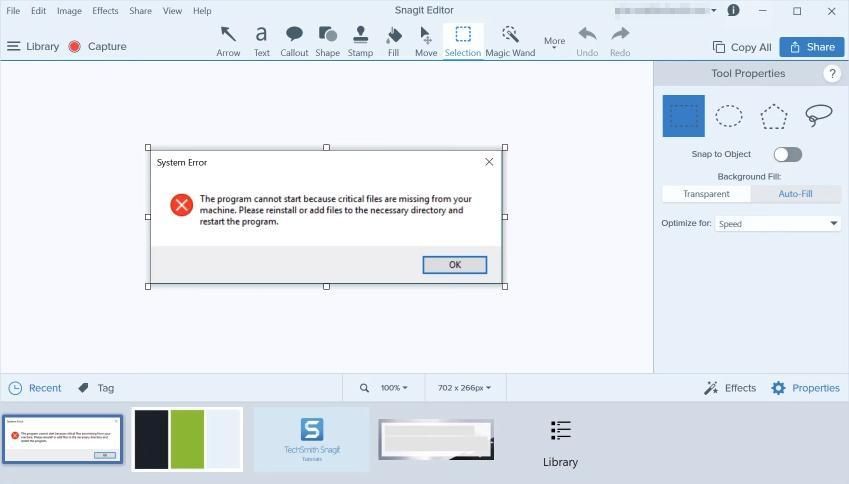Open the 100% zoom level dropdown
The image size is (849, 484).
point(393,388)
